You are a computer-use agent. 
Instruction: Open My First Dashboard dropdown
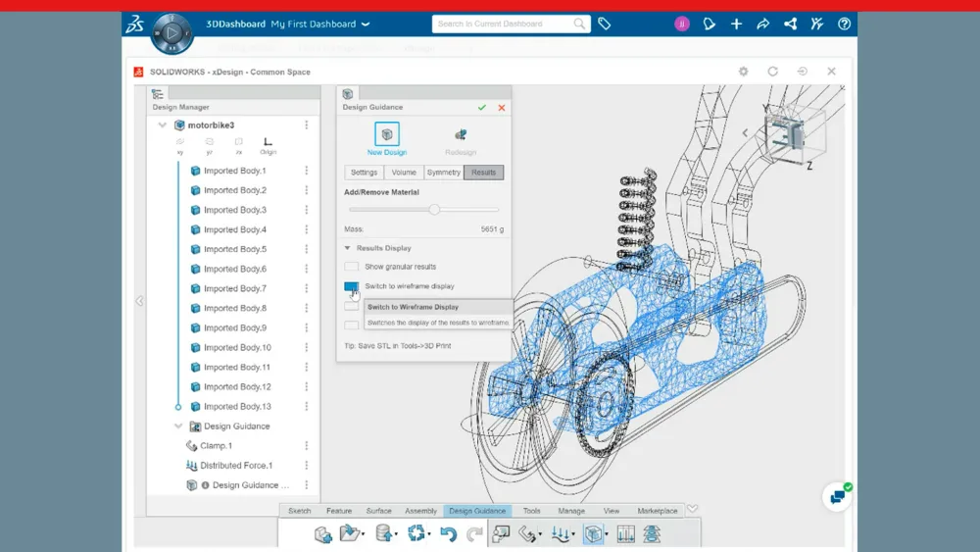366,24
